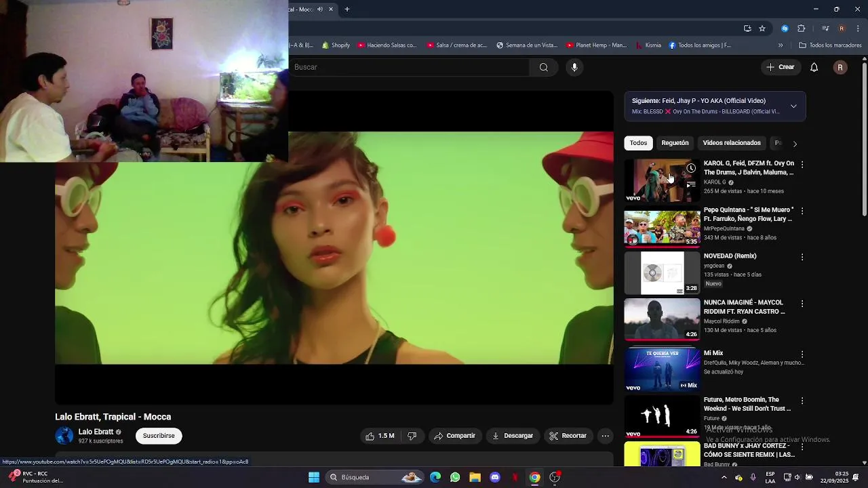Open Todos los amigos Facebook bookmark
Image resolution: width=868 pixels, height=488 pixels.
coord(699,45)
